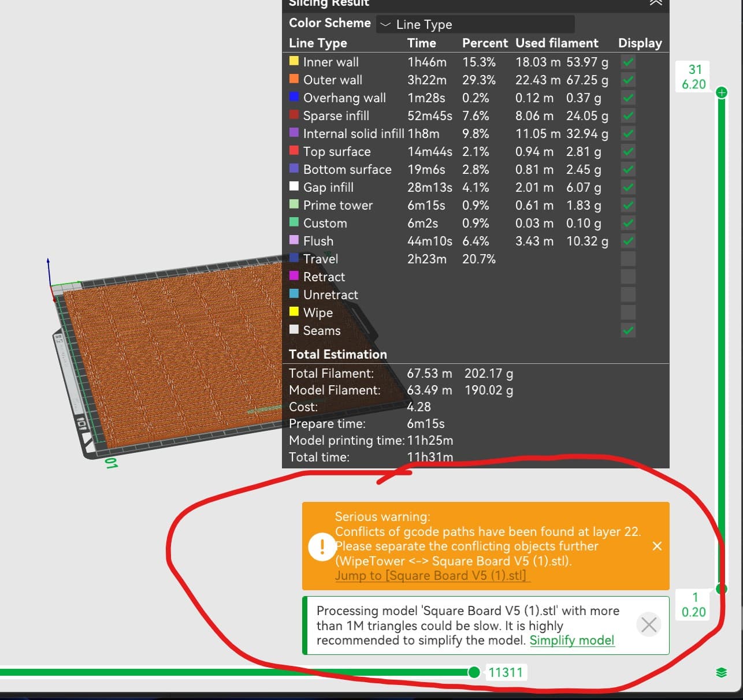Toggle Outer wall display checkbox
This screenshot has width=743, height=700.
628,80
